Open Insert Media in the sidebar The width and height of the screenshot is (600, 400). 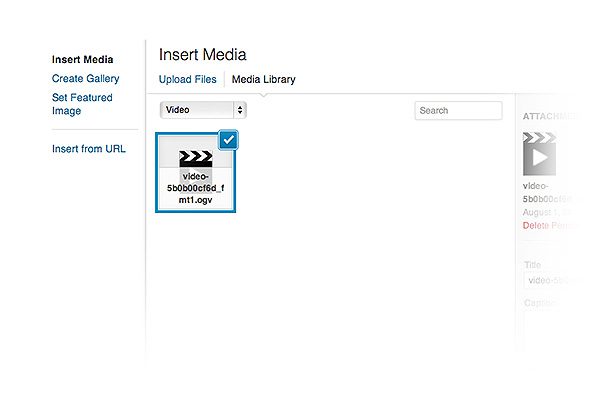[x=82, y=60]
